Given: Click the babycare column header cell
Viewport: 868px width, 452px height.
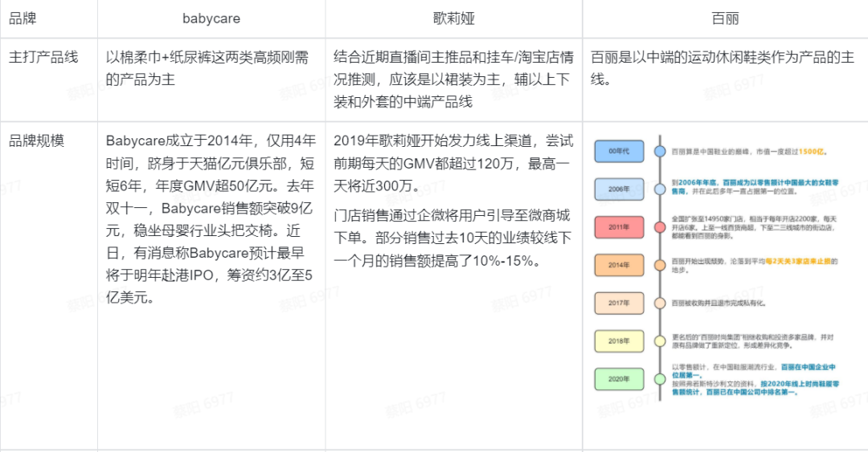Looking at the screenshot, I should click(x=211, y=18).
